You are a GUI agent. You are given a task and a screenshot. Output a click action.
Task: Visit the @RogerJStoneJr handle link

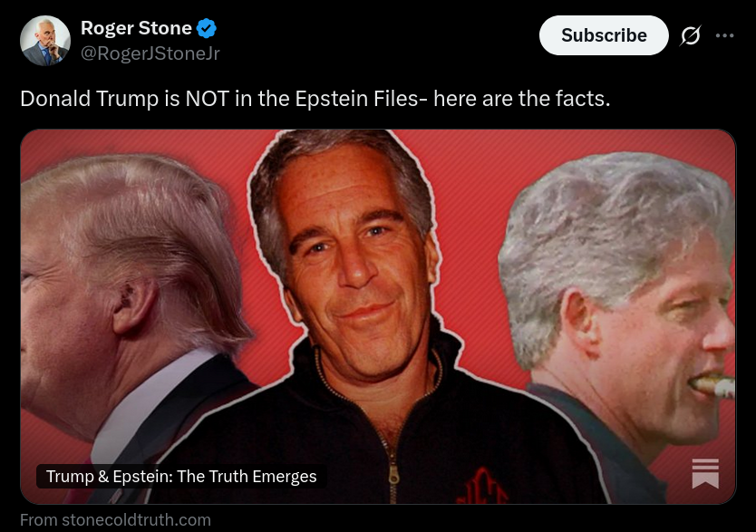pyautogui.click(x=150, y=53)
